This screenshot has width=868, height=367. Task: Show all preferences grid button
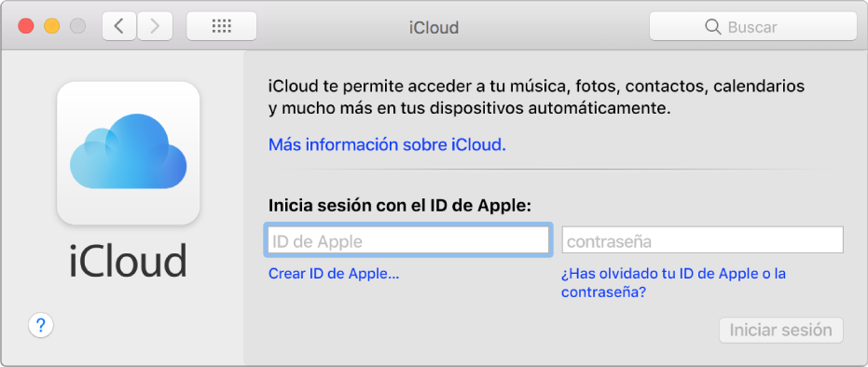pos(222,26)
